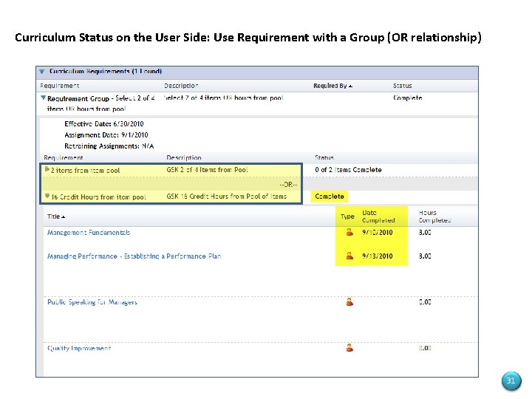Click the person type icon for Quality Improvement

click(x=349, y=347)
